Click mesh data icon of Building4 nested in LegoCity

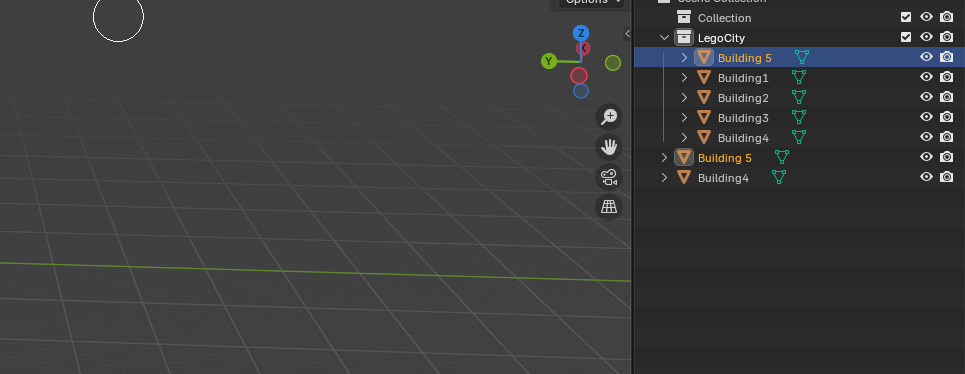click(x=799, y=137)
